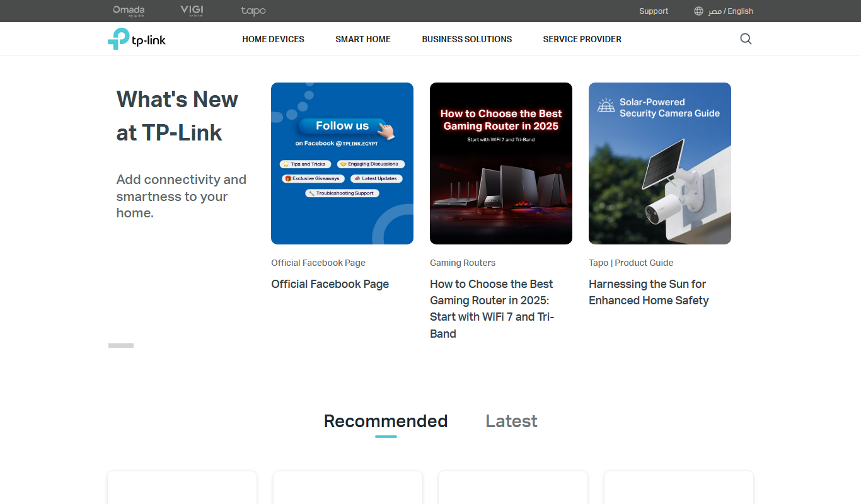Viewport: 861px width, 504px height.
Task: Open the Gaming Router 2025 banner image
Action: click(501, 163)
